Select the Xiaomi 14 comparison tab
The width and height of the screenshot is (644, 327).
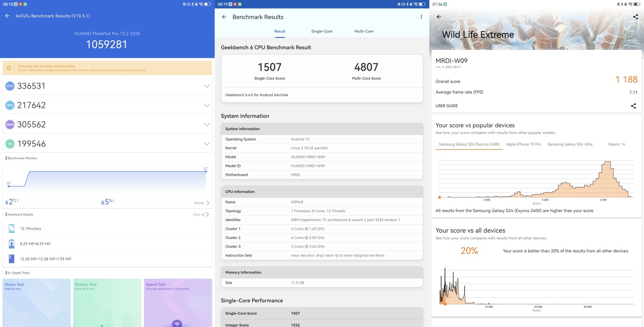pos(616,144)
